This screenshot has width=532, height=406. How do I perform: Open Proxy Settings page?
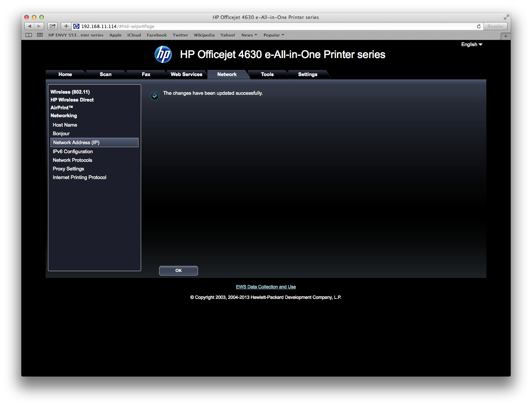click(x=68, y=169)
